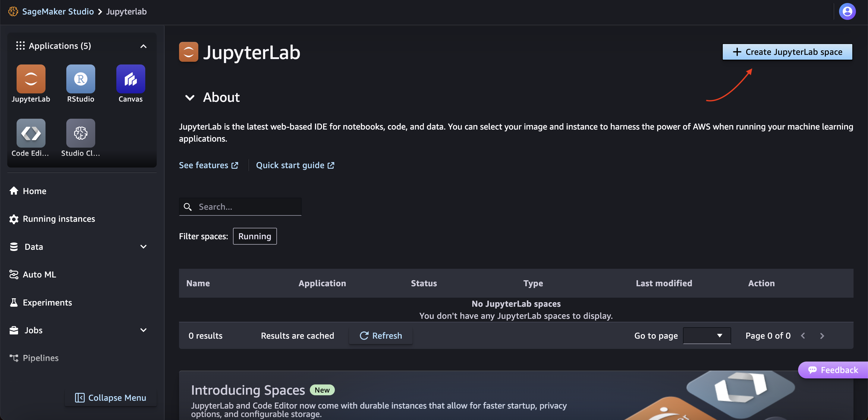The width and height of the screenshot is (868, 420).
Task: Expand the Data menu in sidebar
Action: [143, 246]
